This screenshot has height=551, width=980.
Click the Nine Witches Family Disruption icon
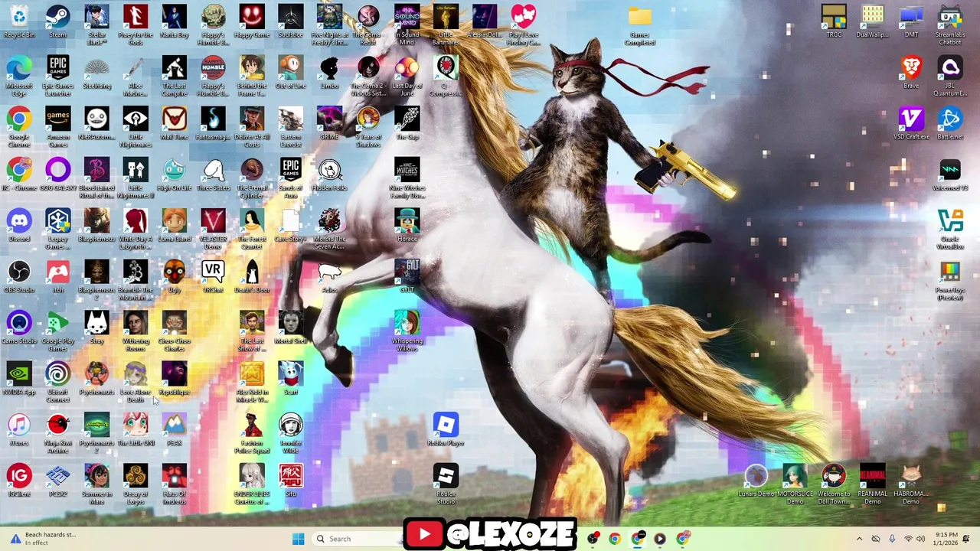pyautogui.click(x=407, y=178)
